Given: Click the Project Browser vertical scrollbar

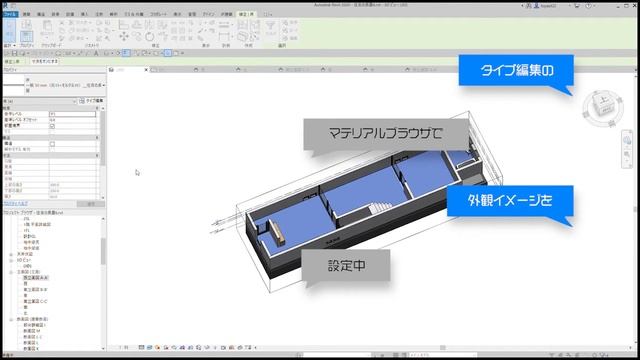Looking at the screenshot, I should pyautogui.click(x=103, y=251).
